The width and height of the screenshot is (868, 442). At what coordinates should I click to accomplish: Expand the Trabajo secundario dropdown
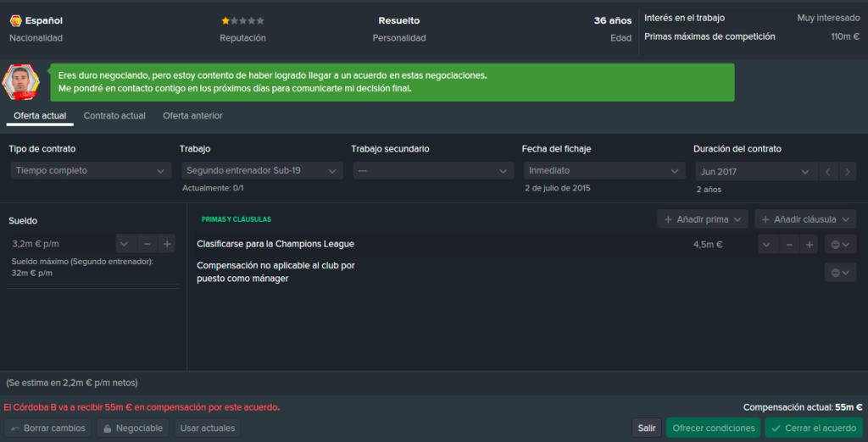click(433, 171)
